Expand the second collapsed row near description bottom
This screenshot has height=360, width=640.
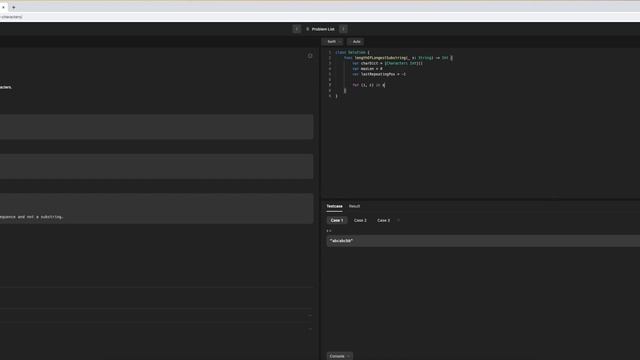tap(310, 329)
